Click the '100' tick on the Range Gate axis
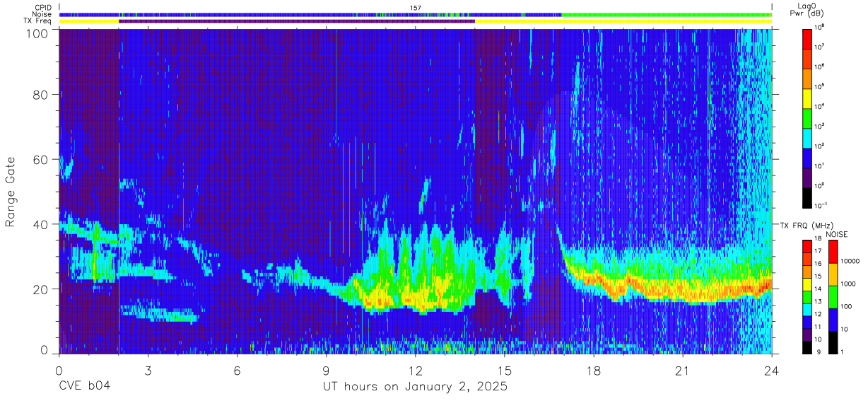 [37, 33]
